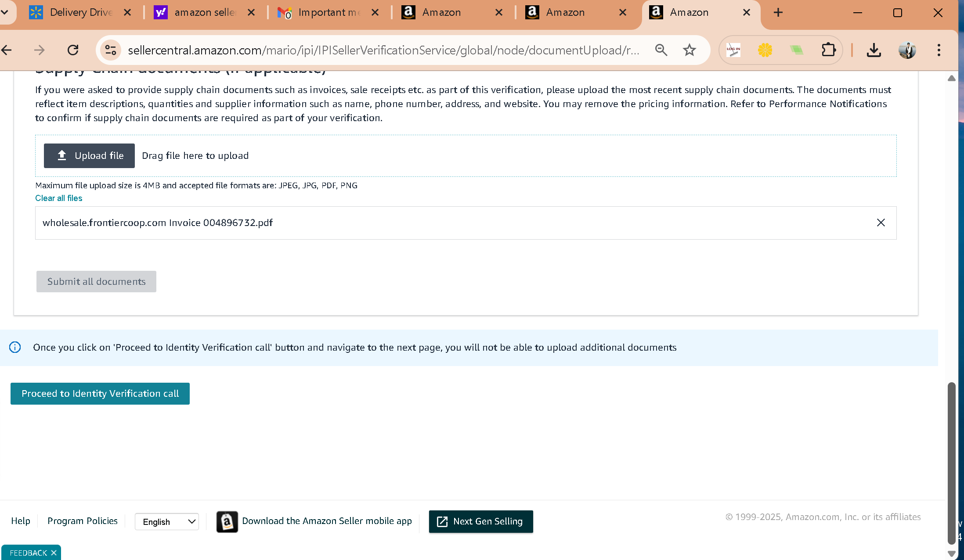Click the external link icon on Next Gen Selling
The height and width of the screenshot is (560, 964).
tap(442, 521)
